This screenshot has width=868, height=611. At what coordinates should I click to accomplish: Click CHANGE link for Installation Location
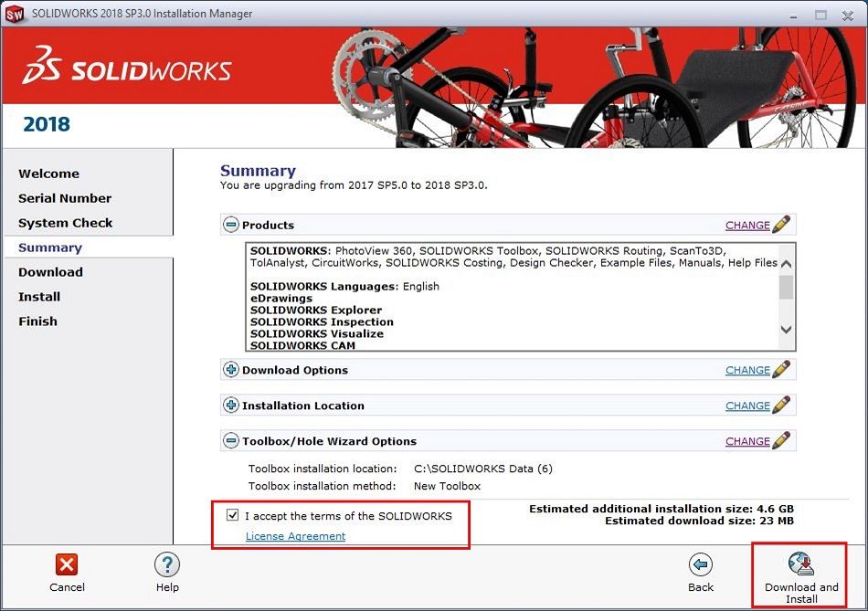click(747, 406)
